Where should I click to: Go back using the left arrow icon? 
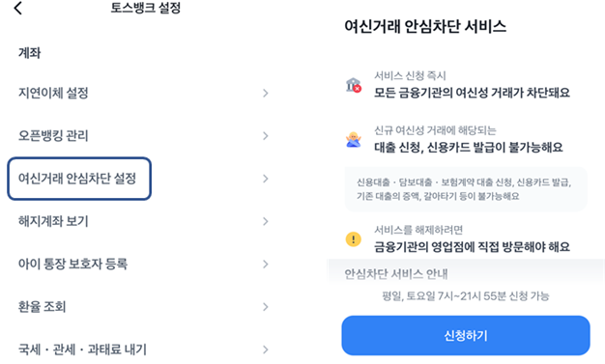(x=17, y=8)
